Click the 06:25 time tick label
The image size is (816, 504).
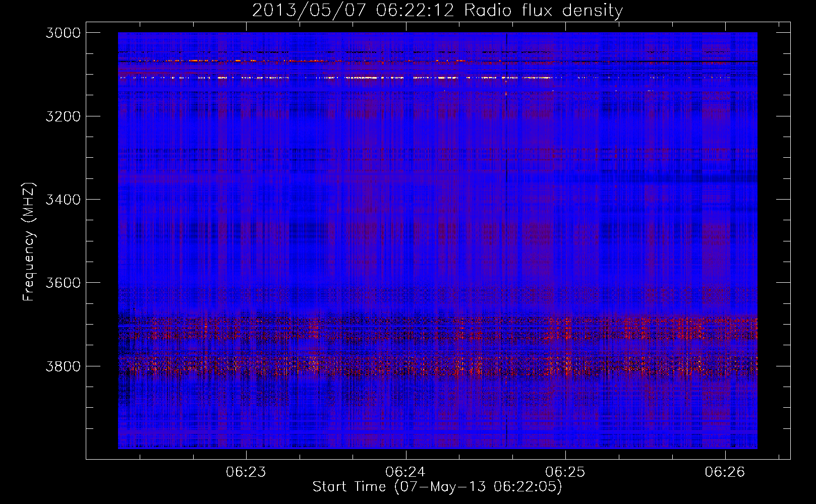[x=565, y=472]
